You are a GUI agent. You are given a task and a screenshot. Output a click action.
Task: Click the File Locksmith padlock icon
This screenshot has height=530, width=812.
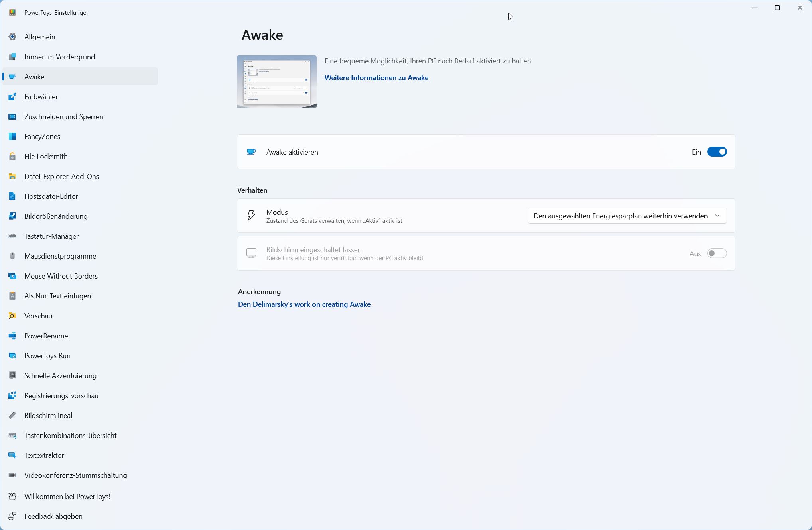tap(12, 157)
